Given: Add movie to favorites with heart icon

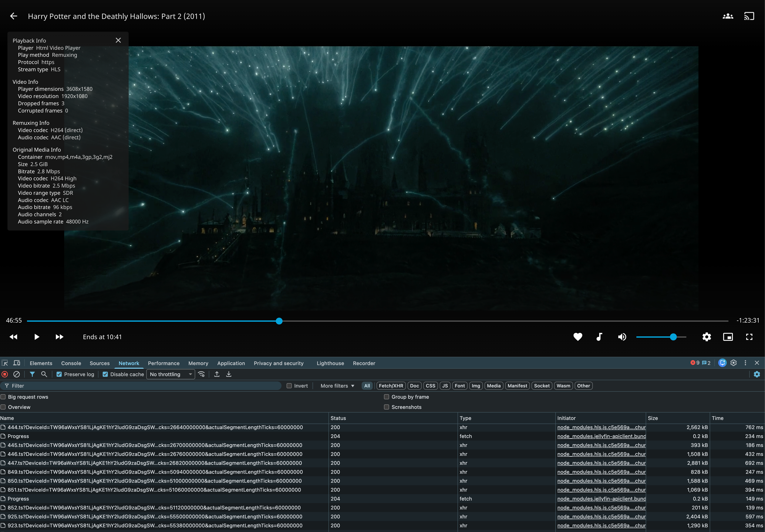Looking at the screenshot, I should (x=578, y=337).
